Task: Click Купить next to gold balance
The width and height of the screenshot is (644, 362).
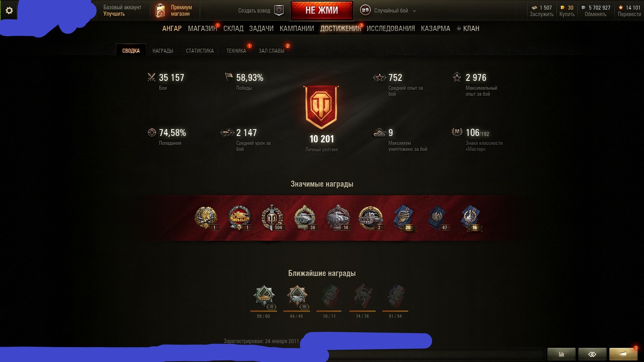Action: [x=567, y=14]
